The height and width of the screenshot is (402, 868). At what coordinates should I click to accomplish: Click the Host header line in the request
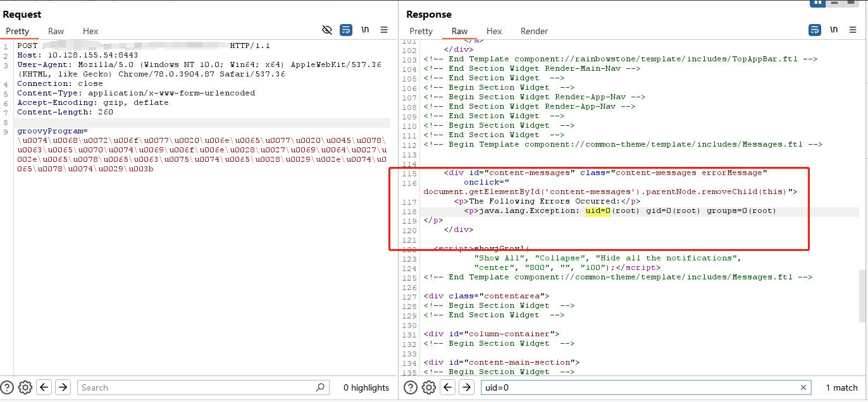(77, 55)
